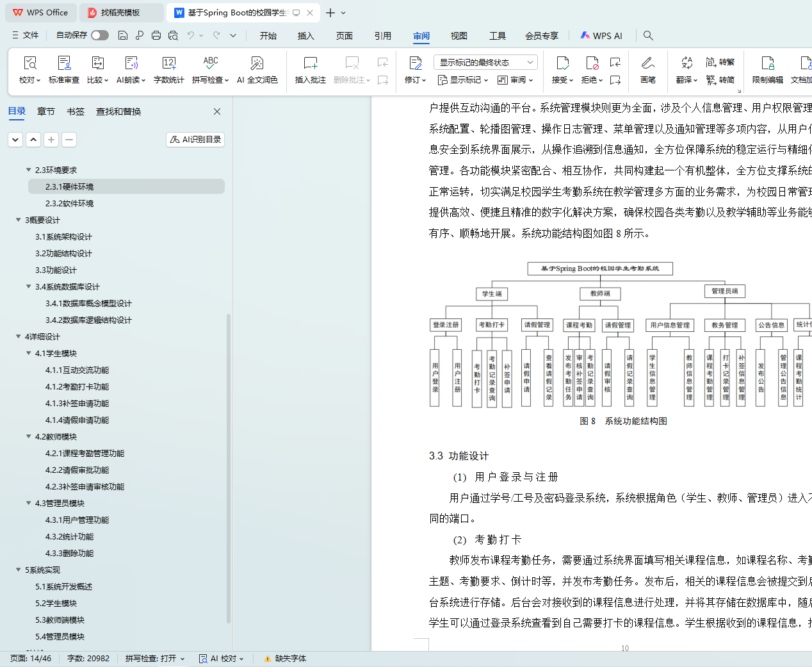
Task: Collapse the 4.1学生模块 outline section
Action: pyautogui.click(x=28, y=353)
